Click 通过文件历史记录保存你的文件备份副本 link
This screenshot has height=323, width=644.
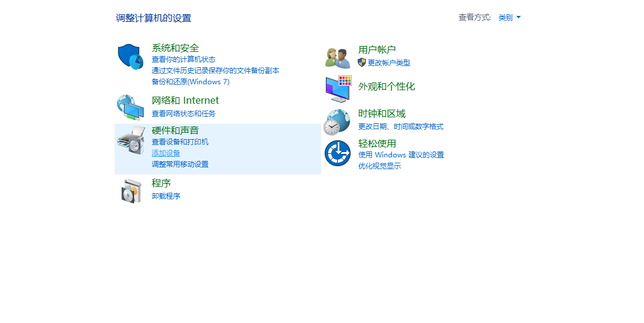tap(215, 71)
